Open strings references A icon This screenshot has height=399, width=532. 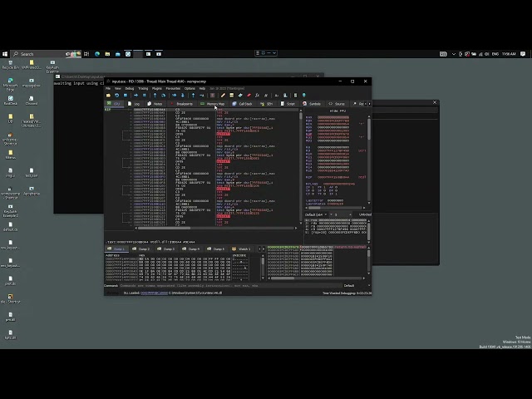(x=277, y=96)
